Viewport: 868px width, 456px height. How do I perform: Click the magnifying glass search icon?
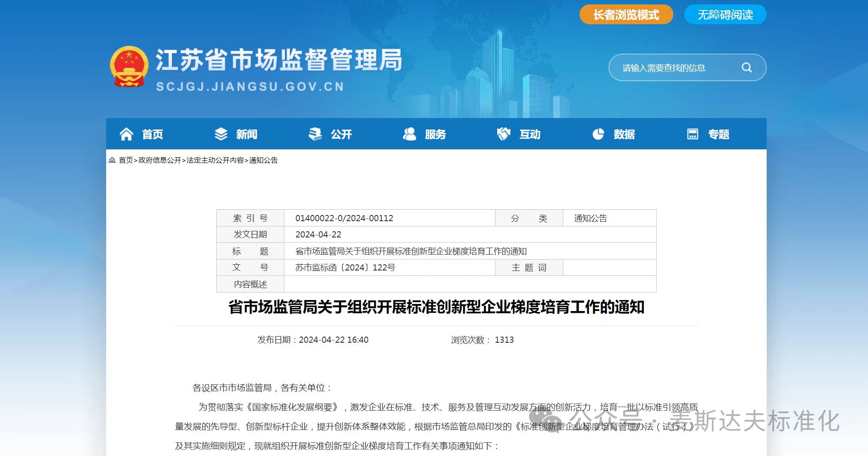click(746, 67)
